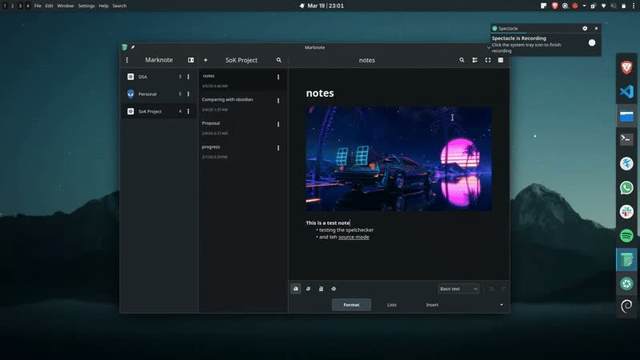Click the round button in Spectacle notification
Screen dimensions: 640x360
(592, 42)
